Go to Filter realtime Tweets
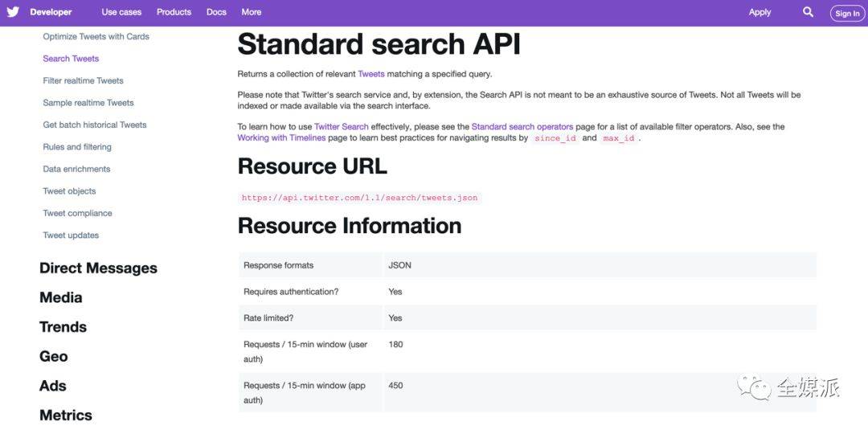Screen dimensions: 868x426 [83, 80]
